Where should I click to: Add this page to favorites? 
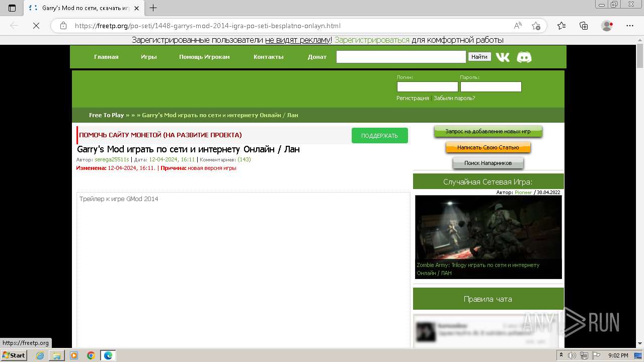point(536,26)
